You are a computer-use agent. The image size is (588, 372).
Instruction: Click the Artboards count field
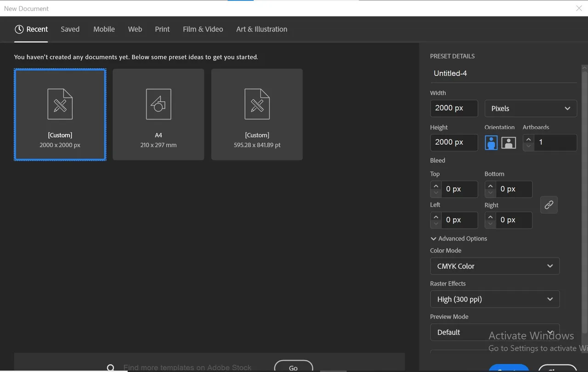[x=555, y=143]
